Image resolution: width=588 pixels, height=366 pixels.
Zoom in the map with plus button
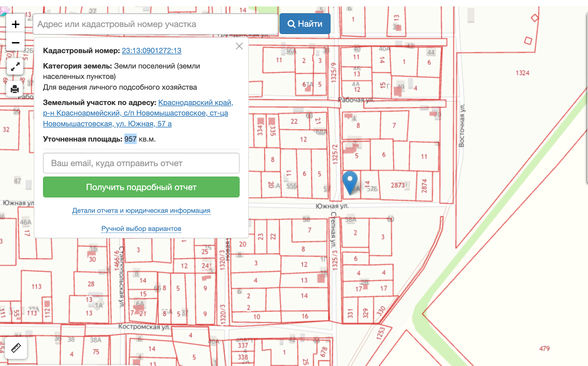click(x=15, y=24)
